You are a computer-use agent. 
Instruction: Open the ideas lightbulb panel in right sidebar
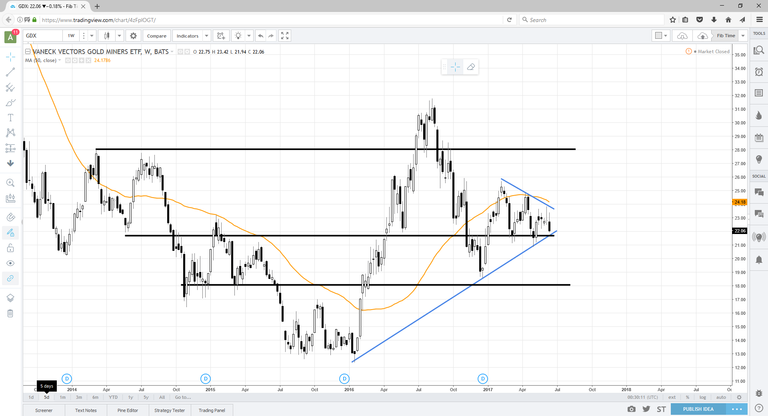[x=759, y=160]
